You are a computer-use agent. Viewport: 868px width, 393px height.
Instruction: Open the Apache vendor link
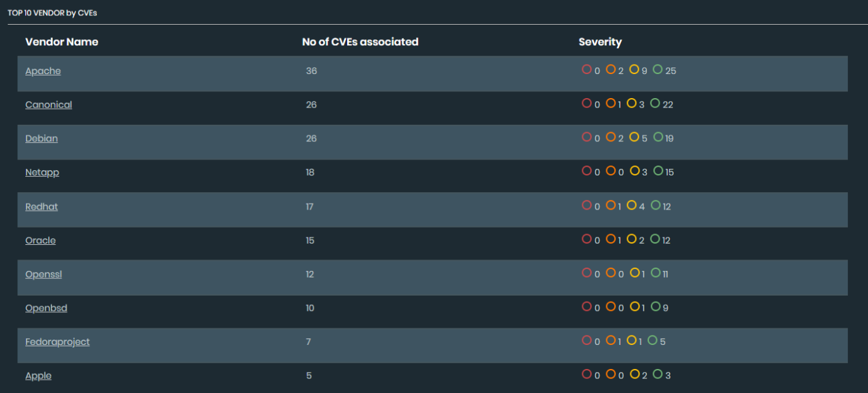coord(43,71)
